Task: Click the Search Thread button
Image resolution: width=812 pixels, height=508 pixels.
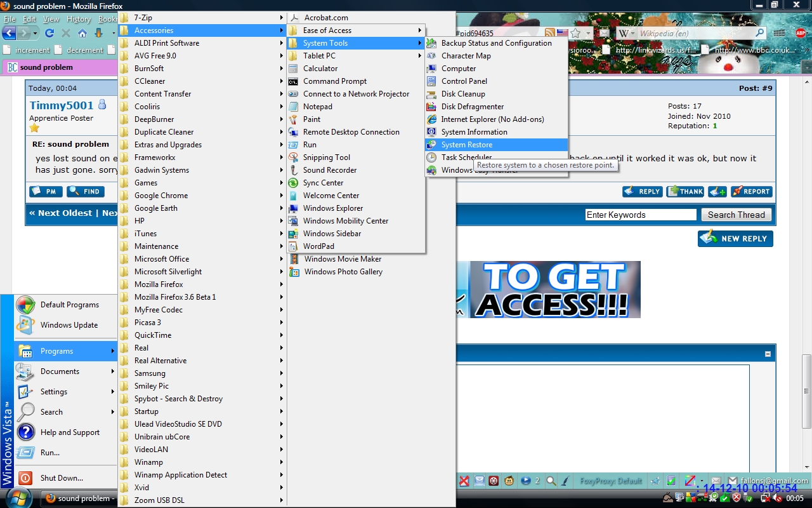Action: point(736,215)
